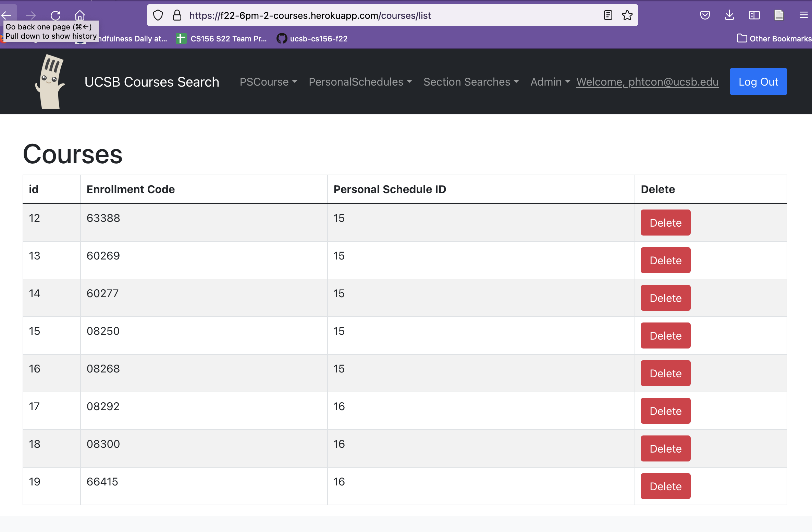
Task: Click the browser Home button
Action: pos(80,15)
